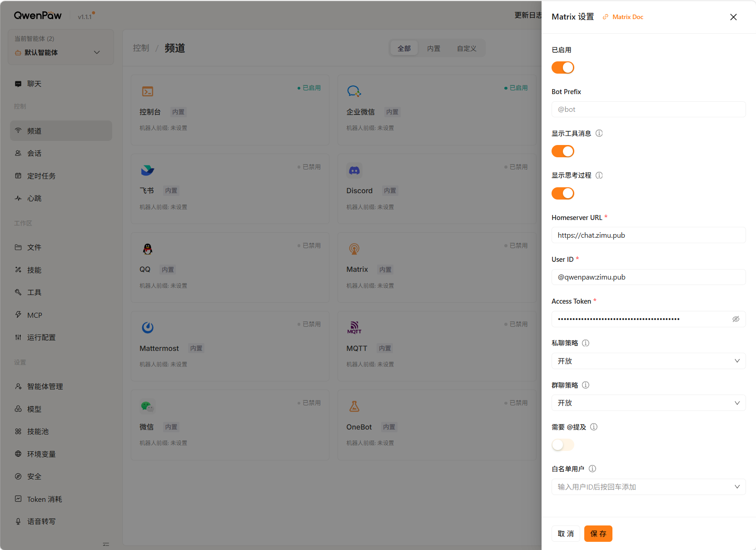This screenshot has width=756, height=550.
Task: Click the Access Token password field
Action: (648, 319)
